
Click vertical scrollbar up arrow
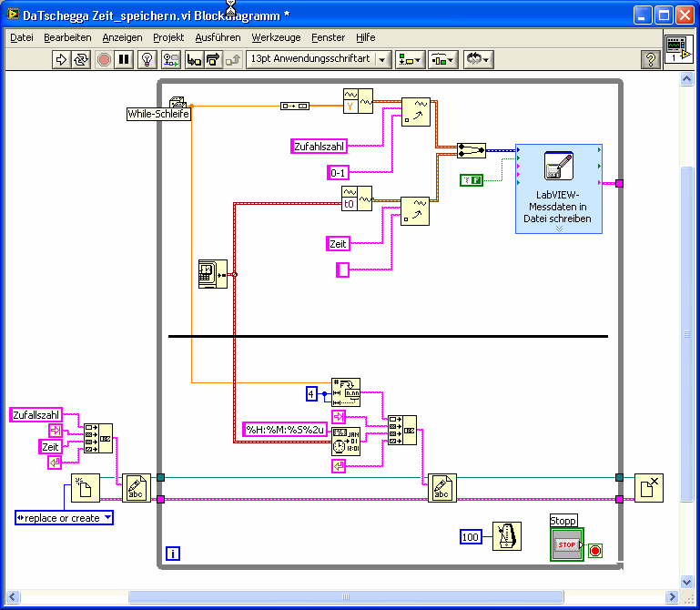(686, 79)
